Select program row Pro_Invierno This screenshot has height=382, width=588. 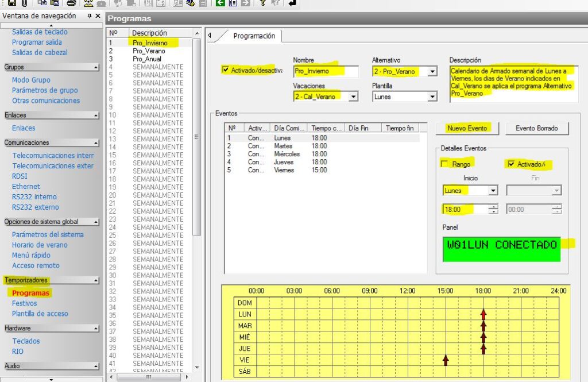click(x=150, y=43)
